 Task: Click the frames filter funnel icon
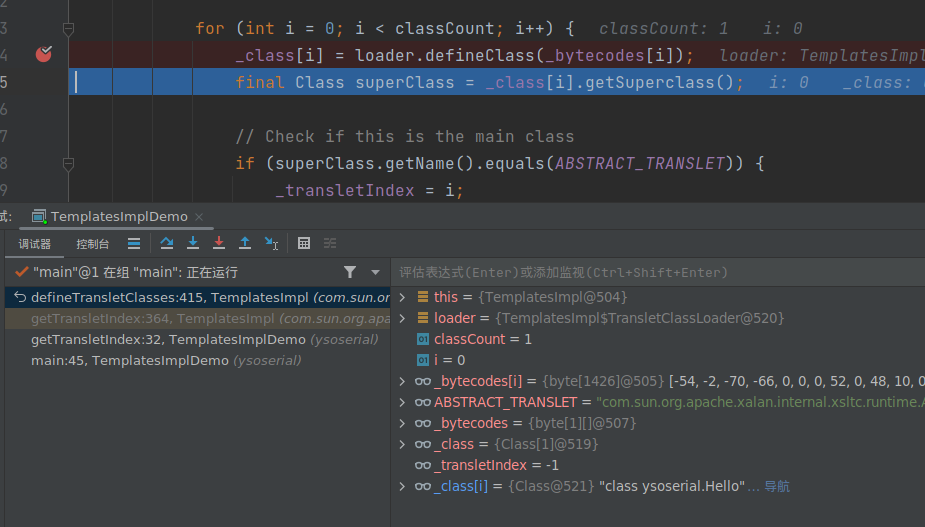(350, 272)
